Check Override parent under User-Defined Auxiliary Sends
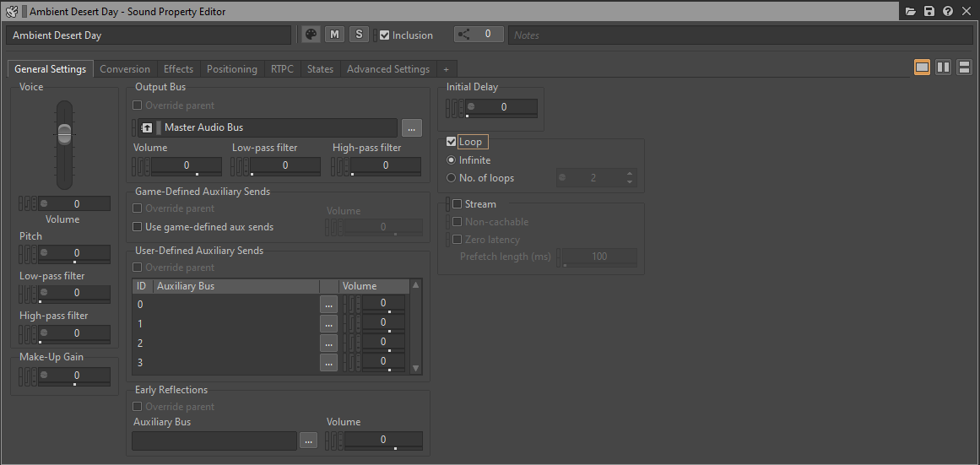This screenshot has height=465, width=980. (138, 268)
